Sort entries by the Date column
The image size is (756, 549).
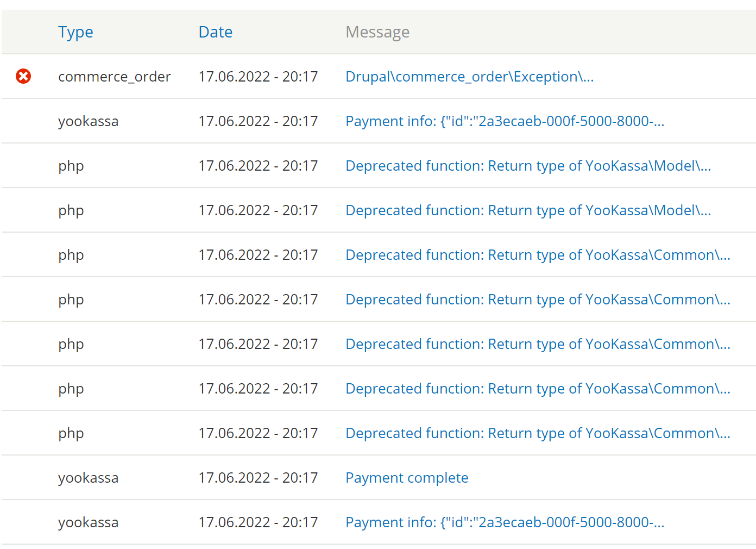(x=215, y=32)
